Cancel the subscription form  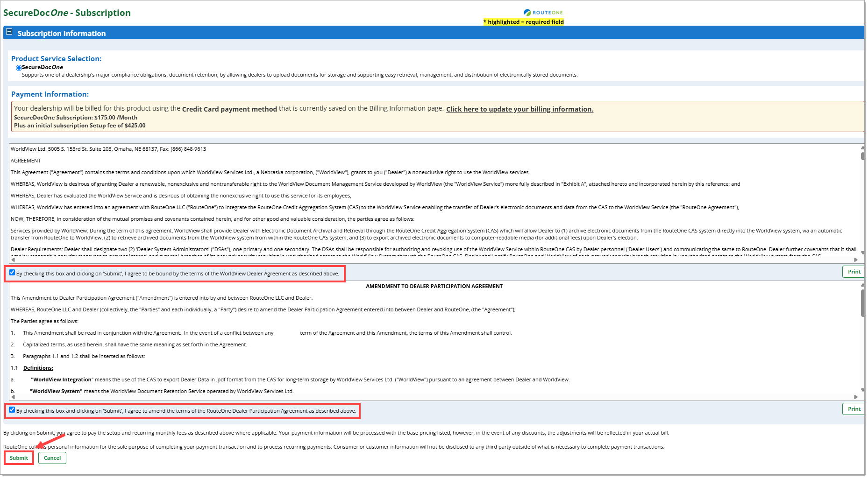(52, 458)
